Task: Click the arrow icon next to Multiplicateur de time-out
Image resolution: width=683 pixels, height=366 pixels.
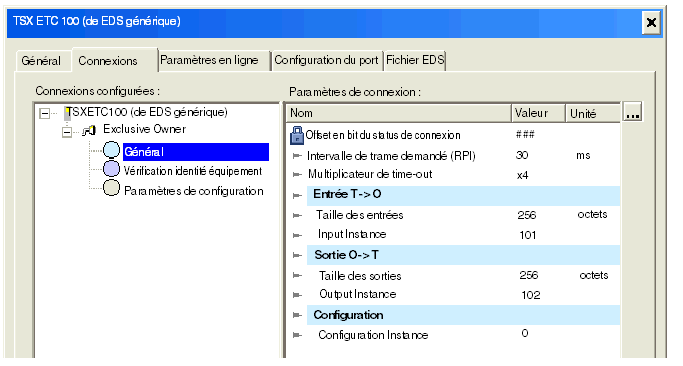Action: point(297,175)
